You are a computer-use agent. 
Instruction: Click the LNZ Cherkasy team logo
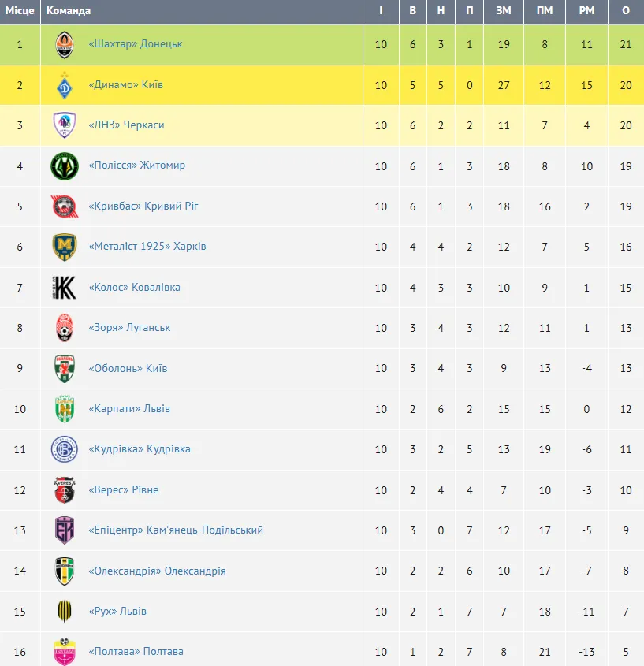click(x=65, y=125)
